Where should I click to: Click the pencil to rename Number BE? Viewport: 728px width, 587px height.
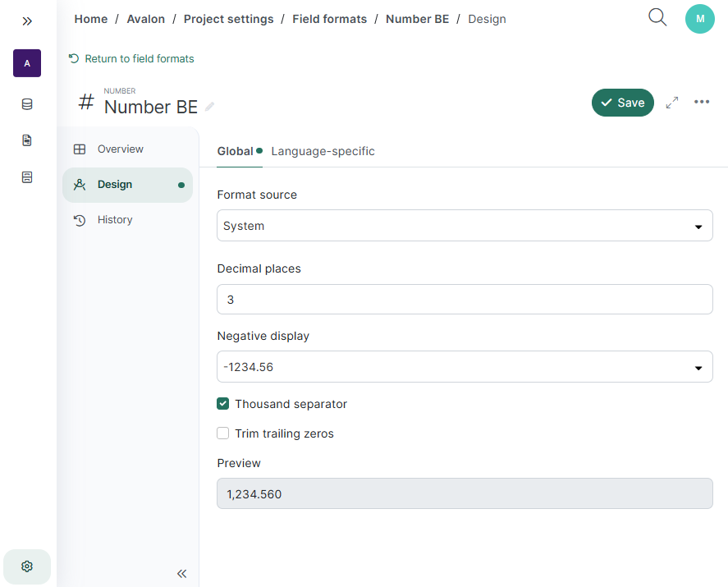[x=210, y=107]
